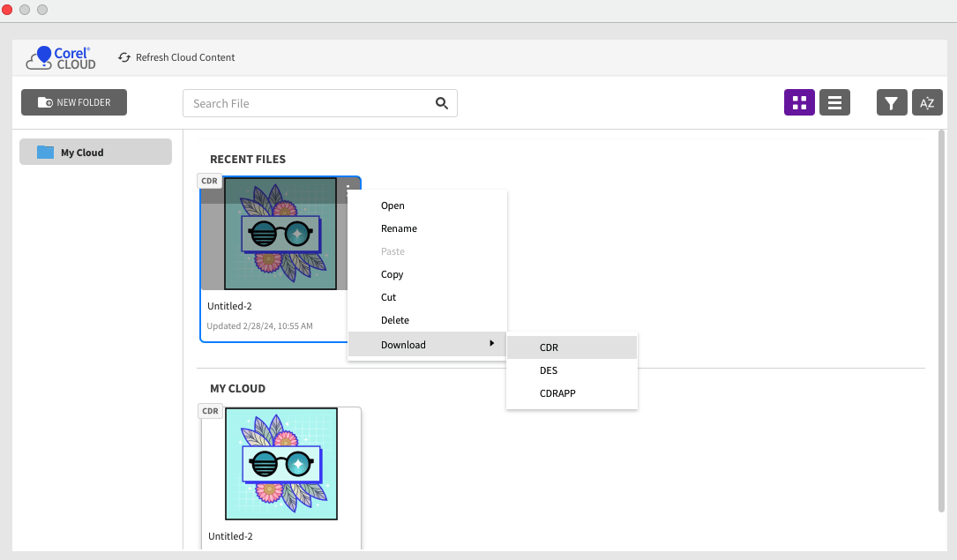Click the search magnifier icon
Image resolution: width=957 pixels, height=560 pixels.
[x=442, y=103]
